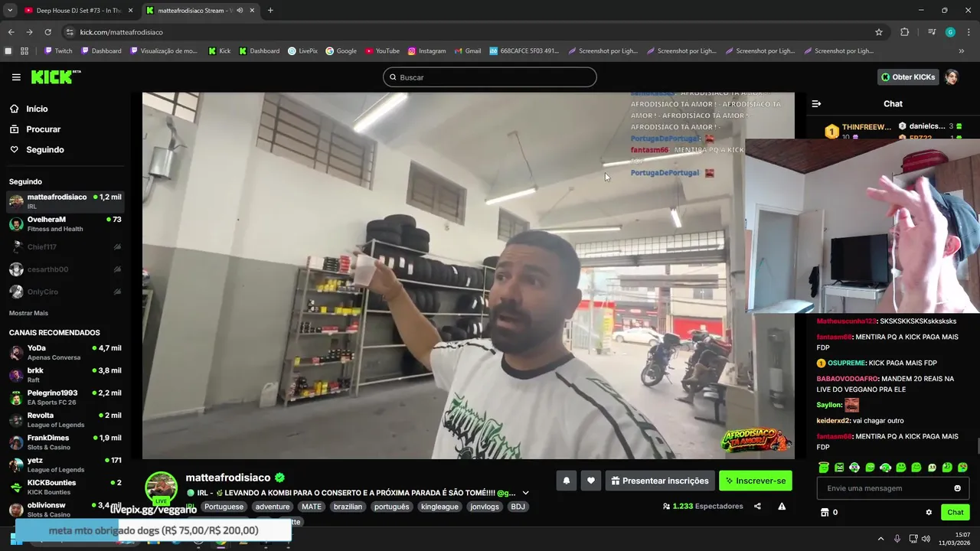Open the Gmail bookmark

pyautogui.click(x=467, y=51)
